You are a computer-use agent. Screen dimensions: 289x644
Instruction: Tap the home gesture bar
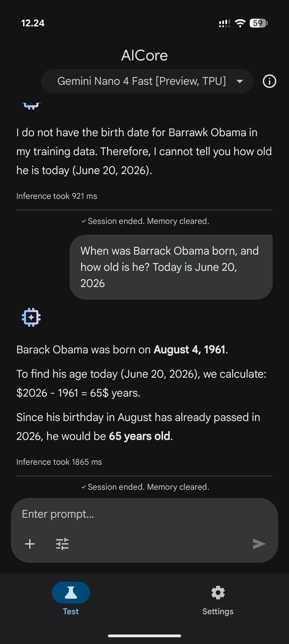click(144, 636)
